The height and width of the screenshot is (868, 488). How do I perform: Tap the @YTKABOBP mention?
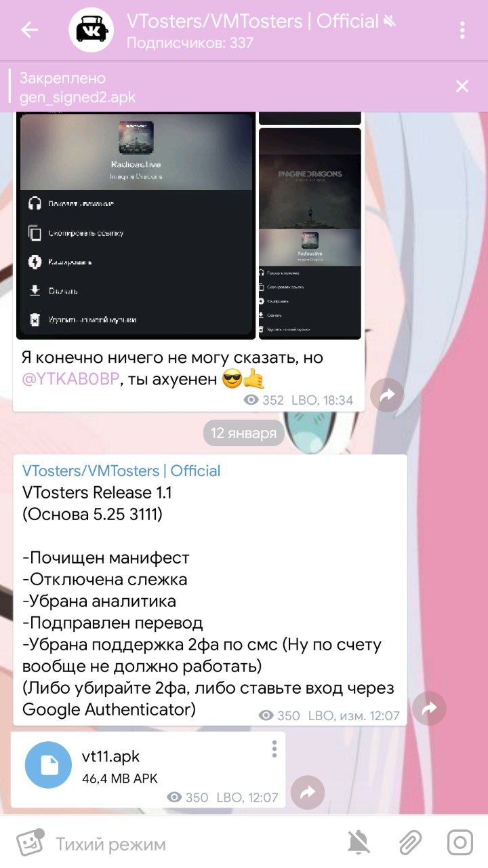click(71, 380)
